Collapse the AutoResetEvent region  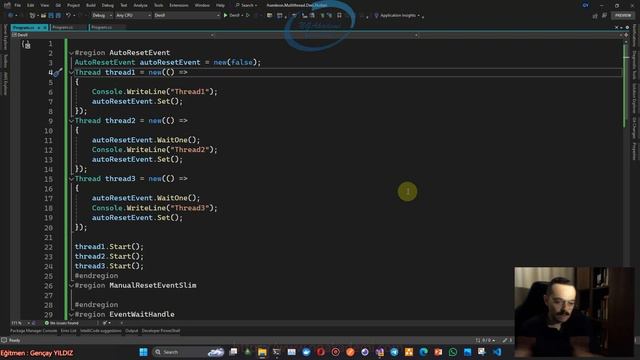tap(71, 53)
